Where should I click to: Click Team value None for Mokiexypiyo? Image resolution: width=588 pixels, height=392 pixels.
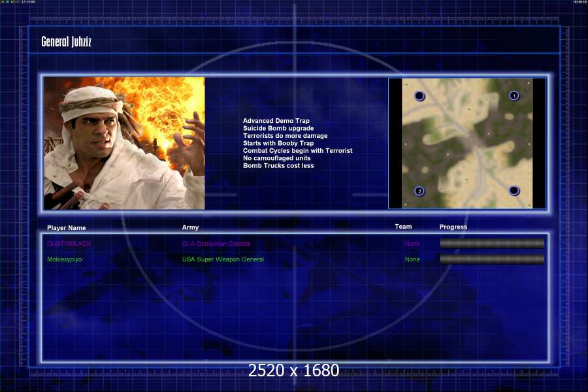click(x=412, y=259)
